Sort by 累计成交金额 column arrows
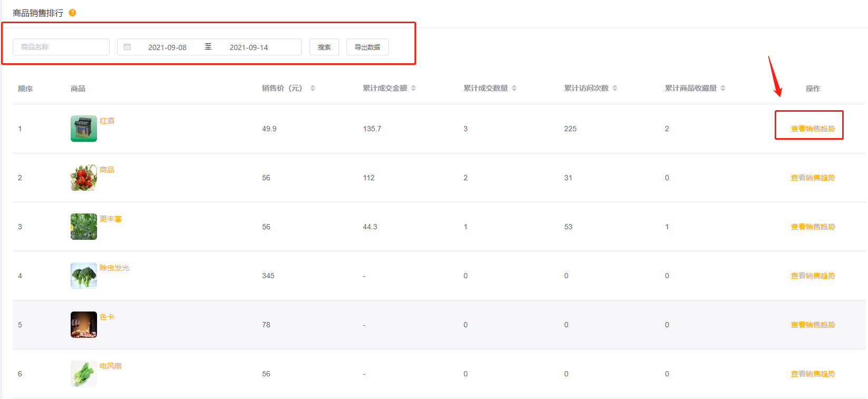This screenshot has width=868, height=399. [413, 88]
